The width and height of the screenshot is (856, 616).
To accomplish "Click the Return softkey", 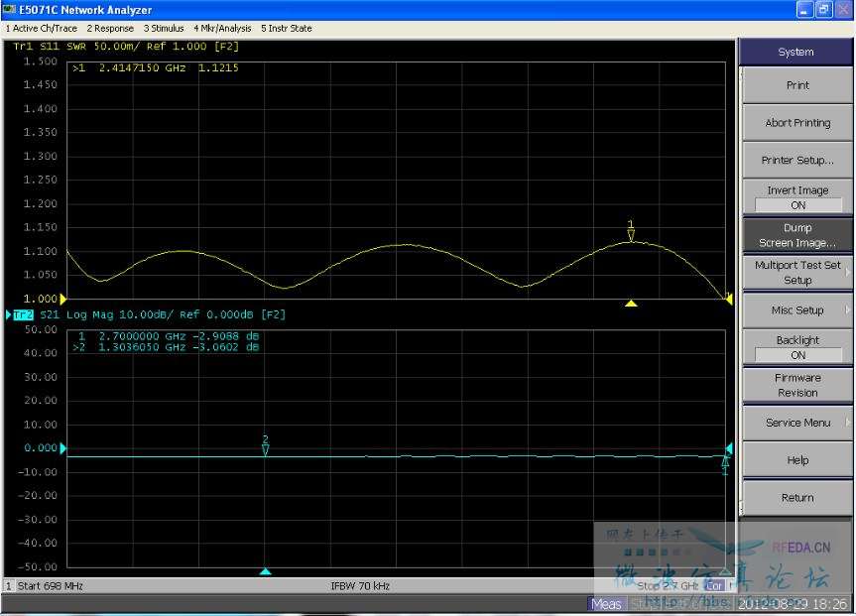I will [x=797, y=498].
